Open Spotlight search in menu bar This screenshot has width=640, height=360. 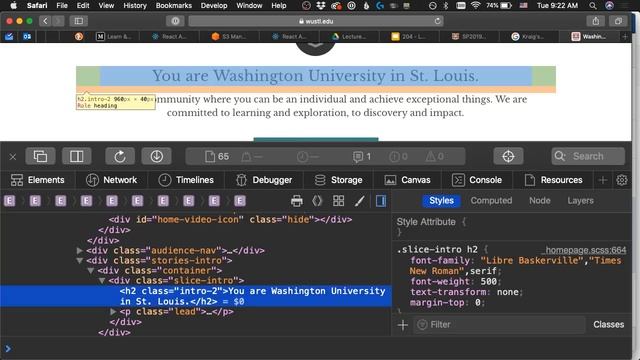click(593, 5)
